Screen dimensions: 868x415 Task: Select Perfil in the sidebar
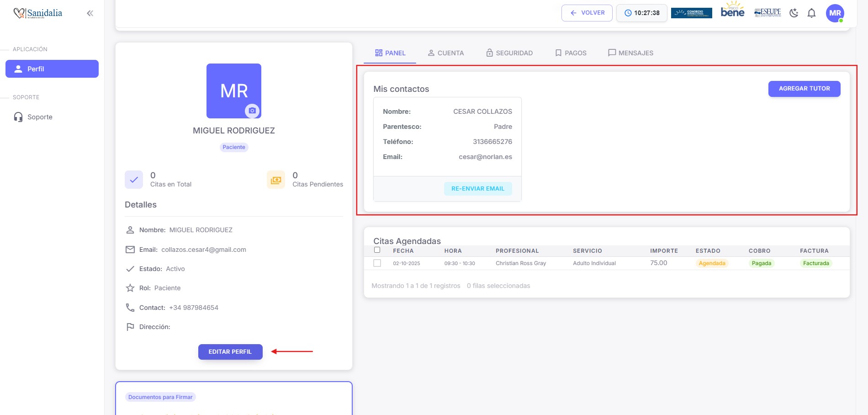click(x=52, y=69)
